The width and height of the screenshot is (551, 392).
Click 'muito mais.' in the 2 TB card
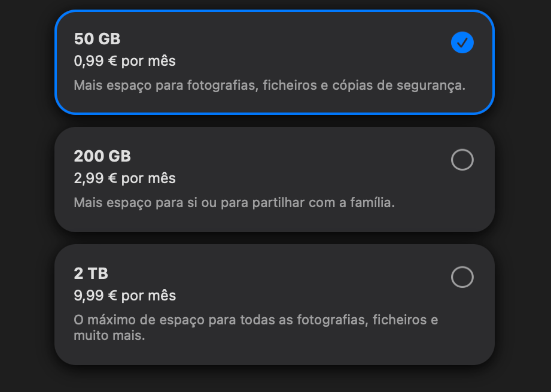[109, 336]
